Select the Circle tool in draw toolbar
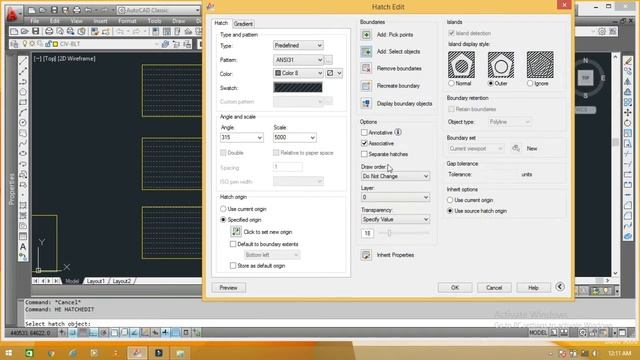Image resolution: width=640 pixels, height=360 pixels. [23, 122]
